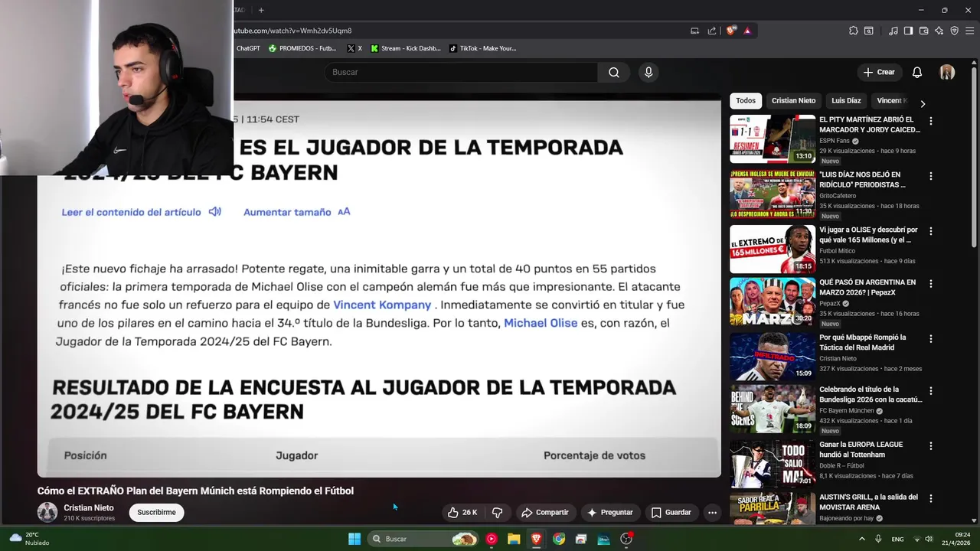
Task: Open options menu for Mbappé Rompió la Táctica video
Action: (x=931, y=339)
